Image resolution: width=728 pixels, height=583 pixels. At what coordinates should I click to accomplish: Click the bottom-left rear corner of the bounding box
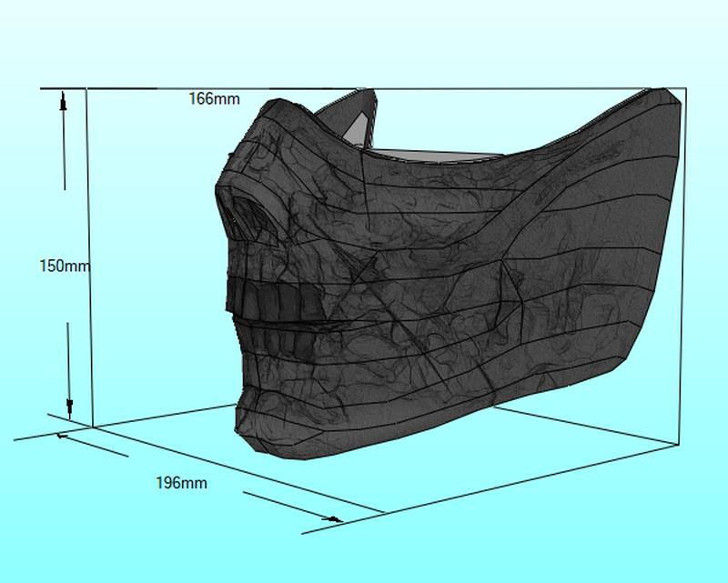(x=91, y=426)
